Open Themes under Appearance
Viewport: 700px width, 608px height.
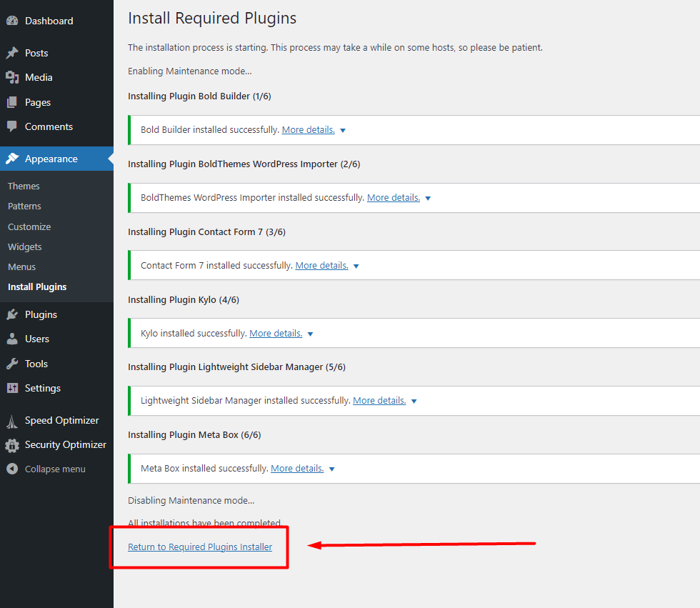(24, 186)
